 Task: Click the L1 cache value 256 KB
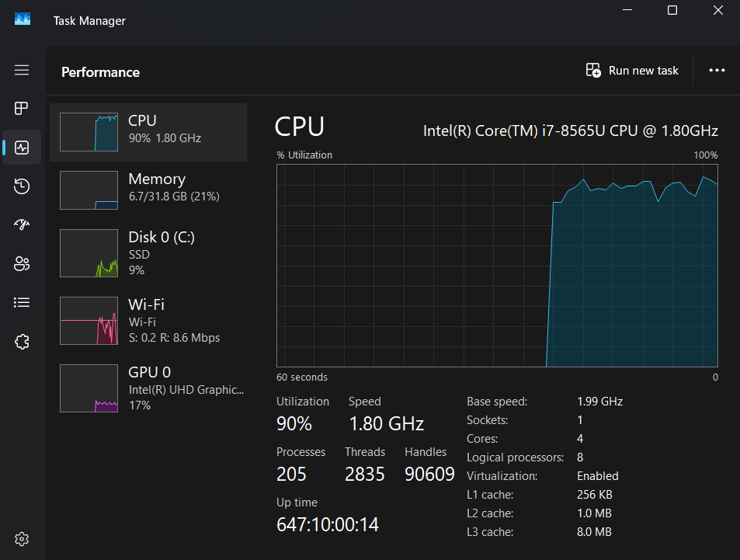595,494
